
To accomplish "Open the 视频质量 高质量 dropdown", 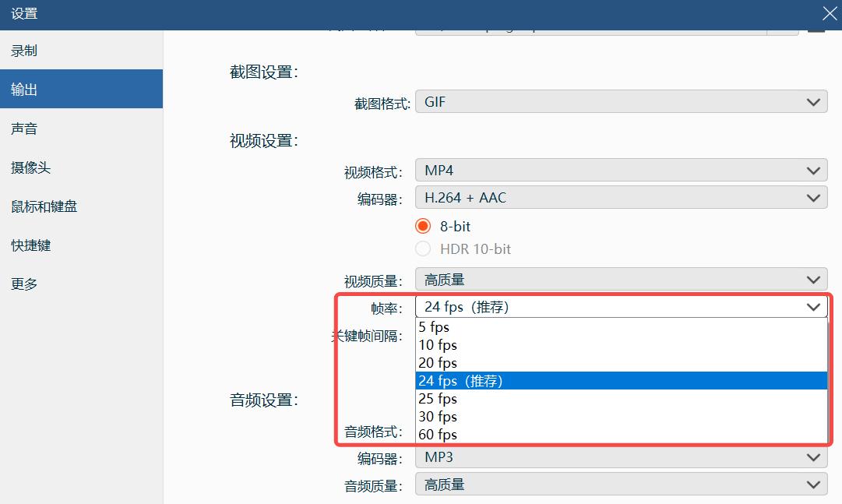I will (x=619, y=279).
